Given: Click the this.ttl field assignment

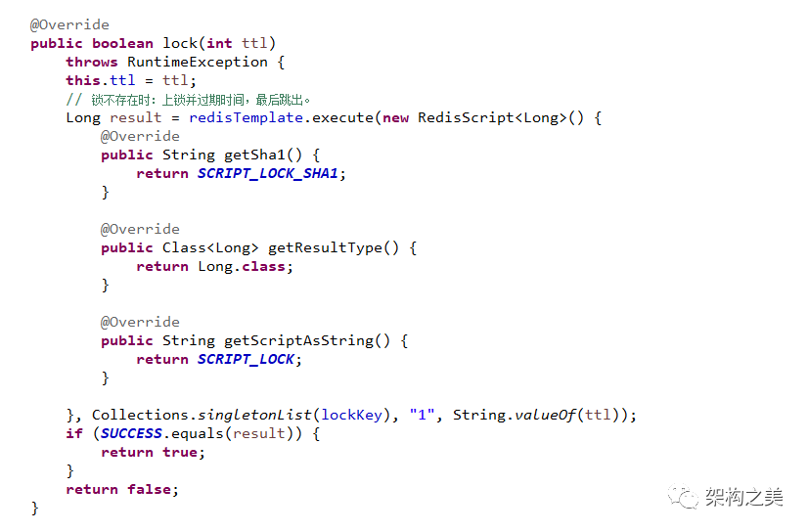Looking at the screenshot, I should [101, 80].
